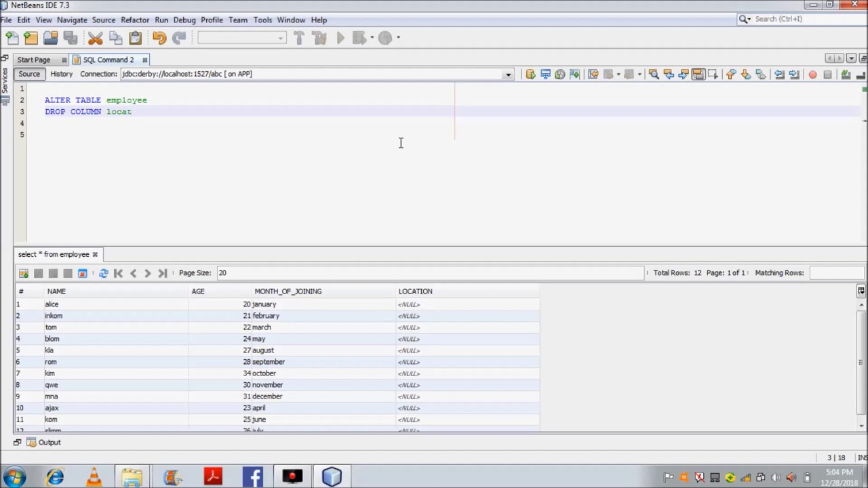Image resolution: width=868 pixels, height=488 pixels.
Task: Open the Connection dropdown arrow
Action: point(508,75)
